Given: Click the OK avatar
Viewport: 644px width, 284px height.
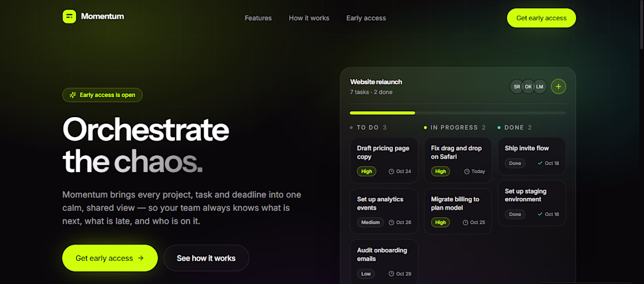Looking at the screenshot, I should (x=528, y=87).
